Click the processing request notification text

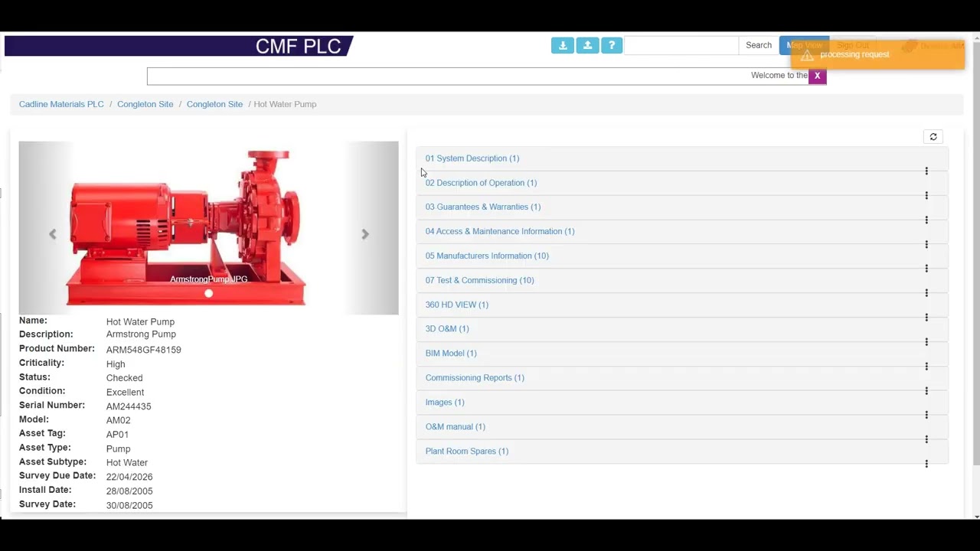[854, 54]
